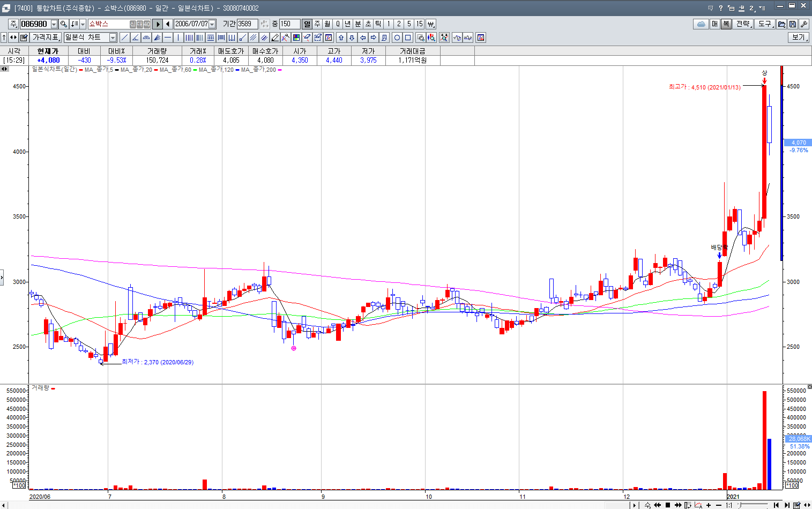
Task: Switch to weekly period 주 next to 일
Action: pyautogui.click(x=317, y=24)
